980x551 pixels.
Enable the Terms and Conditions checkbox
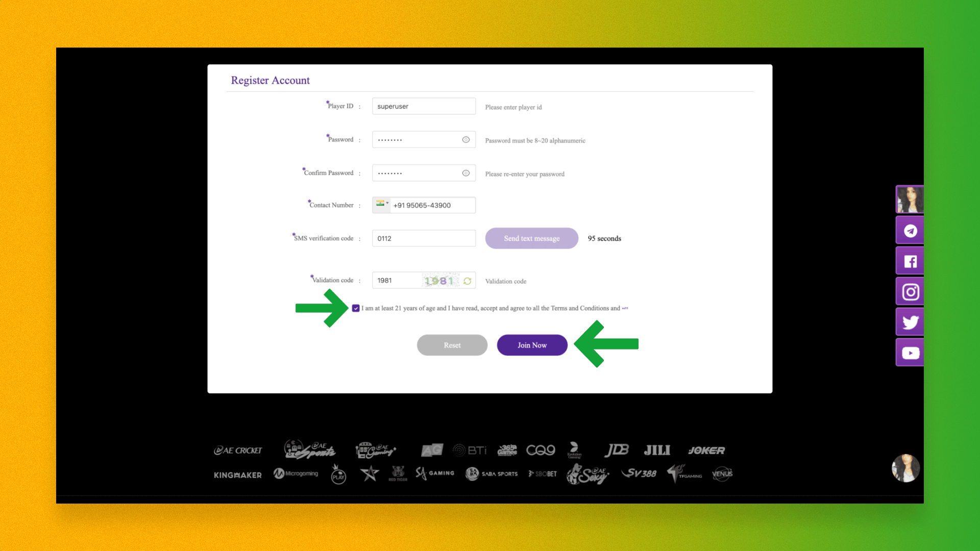click(x=355, y=308)
